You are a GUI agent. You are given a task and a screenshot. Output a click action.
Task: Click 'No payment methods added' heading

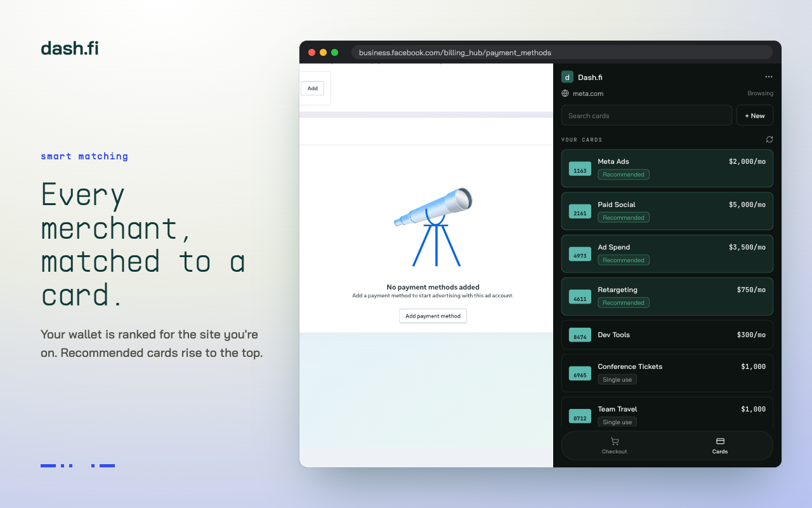click(433, 287)
